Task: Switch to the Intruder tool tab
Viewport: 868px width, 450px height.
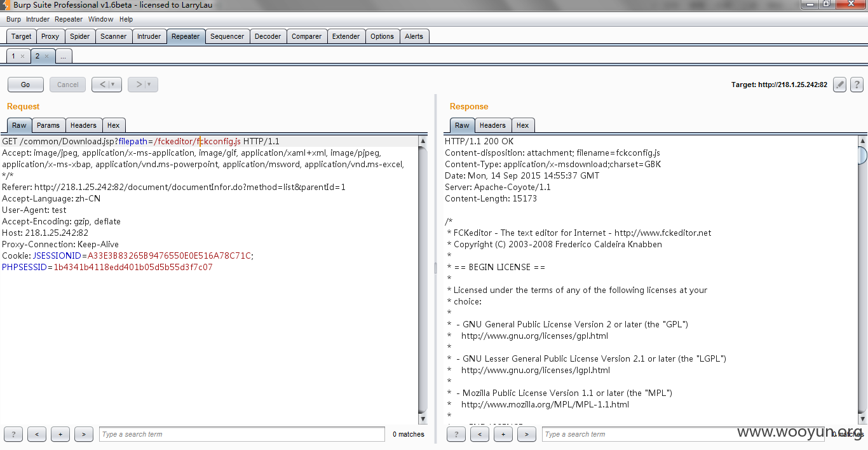Action: tap(149, 36)
